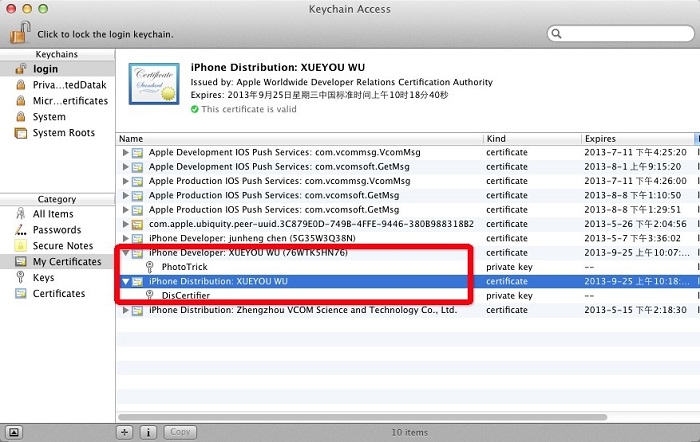Click the horizontal scrollbar of certificate list
Viewport: 700px width, 442px height.
coord(362,417)
